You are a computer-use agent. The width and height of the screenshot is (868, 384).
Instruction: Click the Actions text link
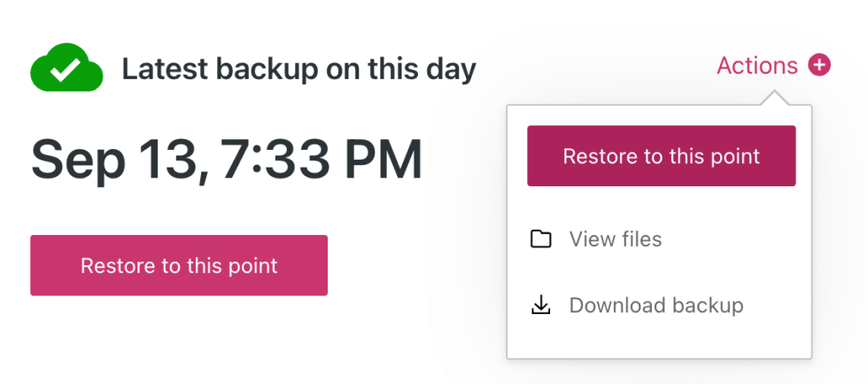point(757,65)
